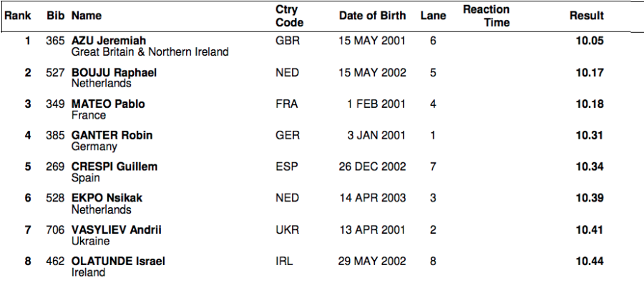644x288 pixels.
Task: Select the Date of Birth header
Action: [x=372, y=15]
